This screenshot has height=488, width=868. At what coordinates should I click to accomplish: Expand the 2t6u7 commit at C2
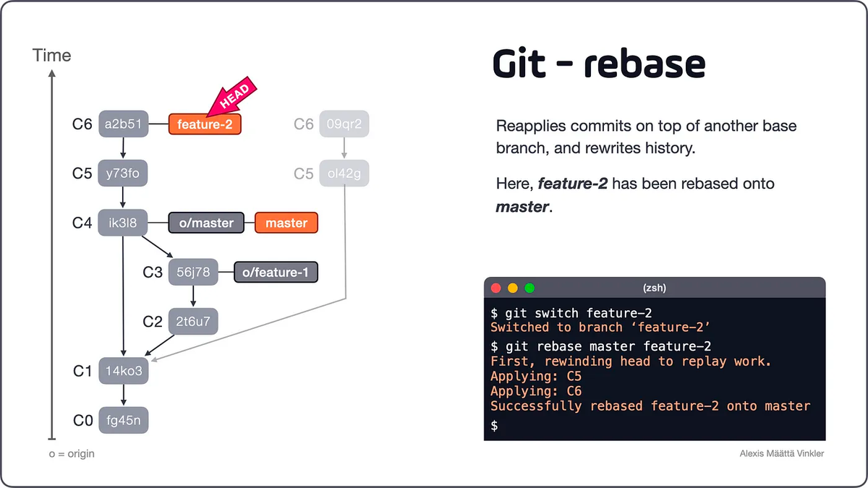click(x=193, y=321)
